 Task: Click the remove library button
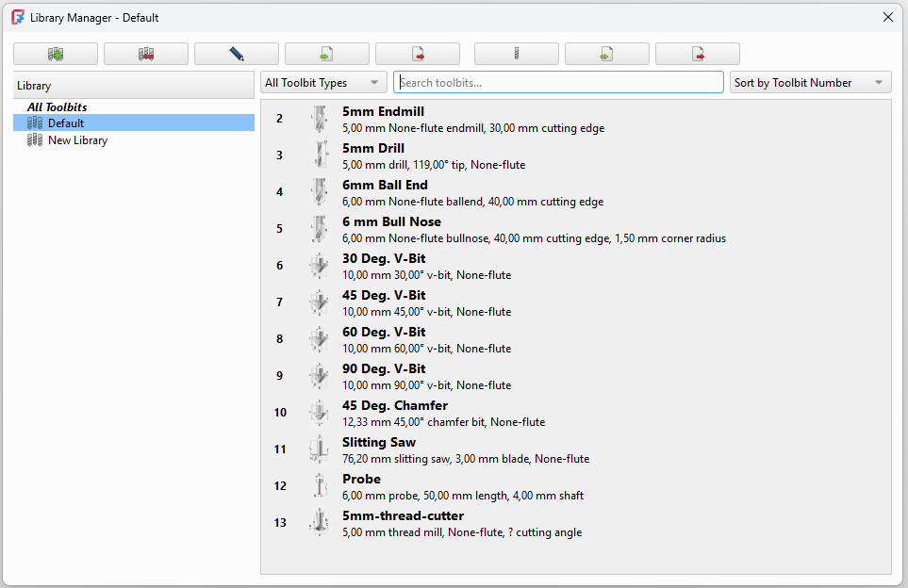tap(146, 54)
